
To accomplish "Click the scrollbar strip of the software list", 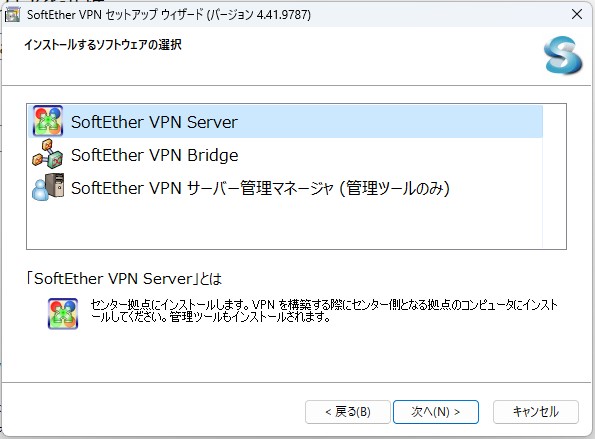I will [554, 176].
